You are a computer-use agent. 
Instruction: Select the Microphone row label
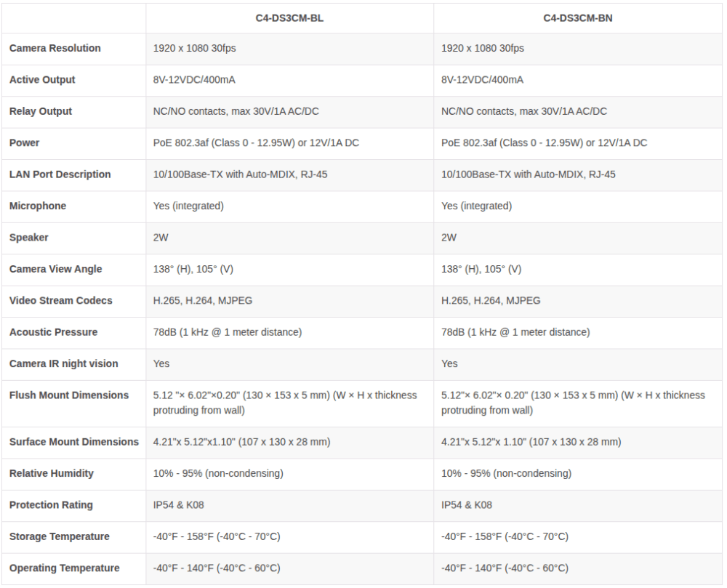coord(38,206)
